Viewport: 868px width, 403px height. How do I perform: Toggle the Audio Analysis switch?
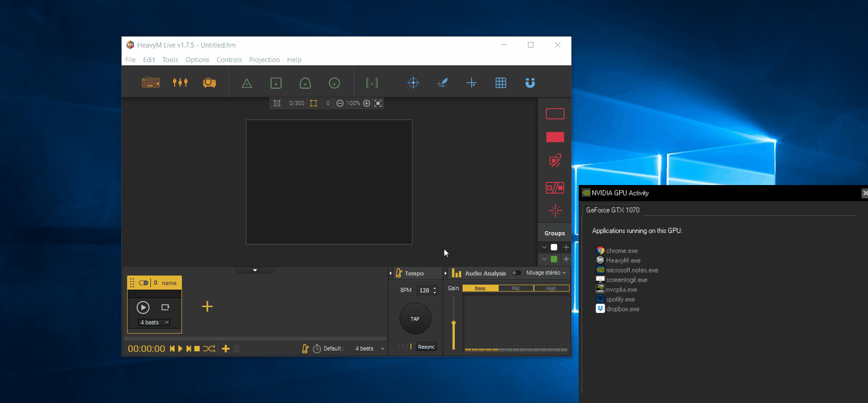(516, 273)
